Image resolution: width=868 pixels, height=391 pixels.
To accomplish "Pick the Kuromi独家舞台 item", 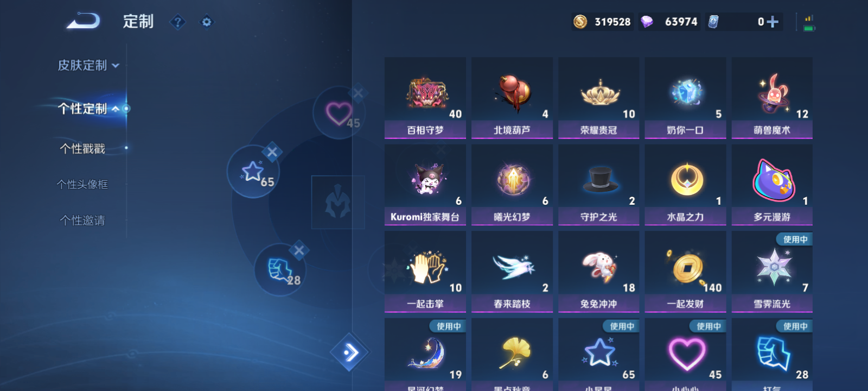I will coord(425,185).
